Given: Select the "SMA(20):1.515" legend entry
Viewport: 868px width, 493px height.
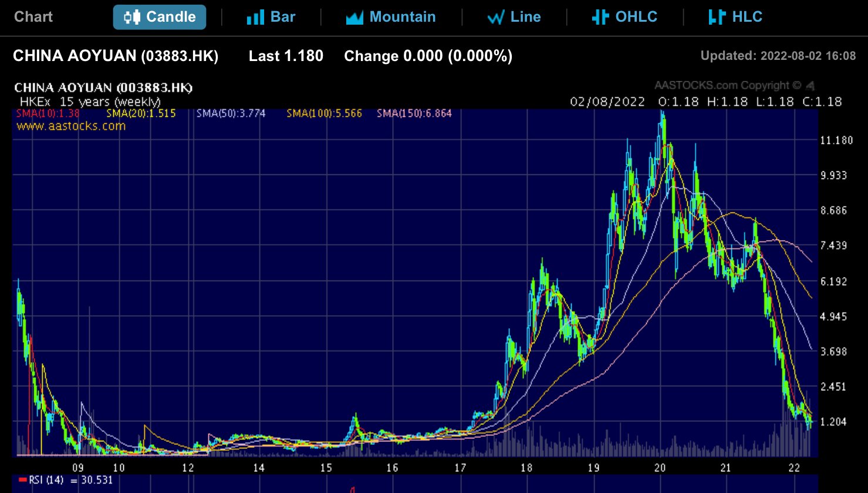Looking at the screenshot, I should coord(141,113).
